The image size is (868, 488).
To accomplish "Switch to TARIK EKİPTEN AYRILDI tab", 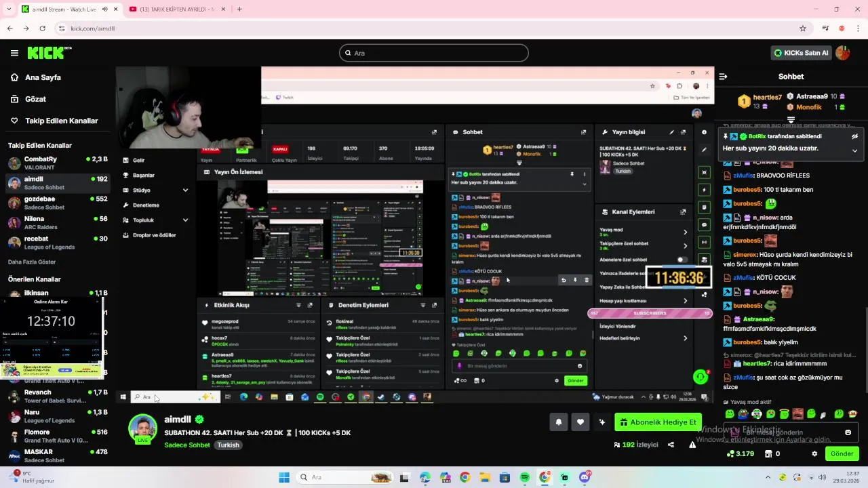I will click(176, 9).
